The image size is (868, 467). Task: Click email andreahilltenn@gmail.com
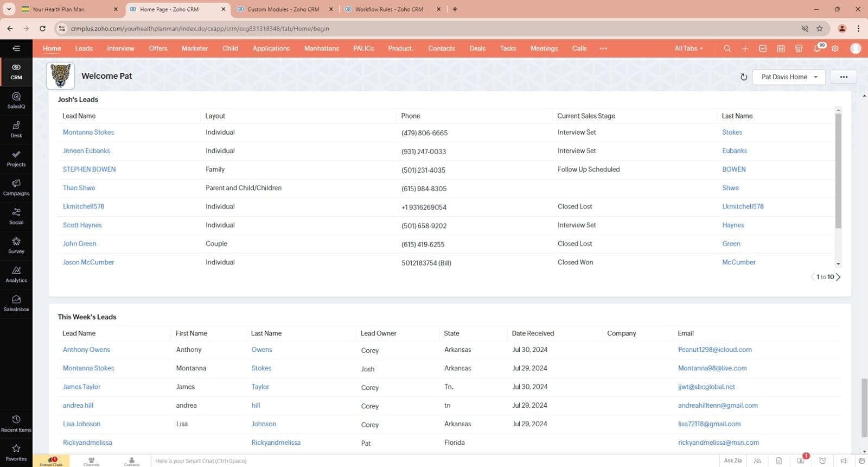point(718,406)
